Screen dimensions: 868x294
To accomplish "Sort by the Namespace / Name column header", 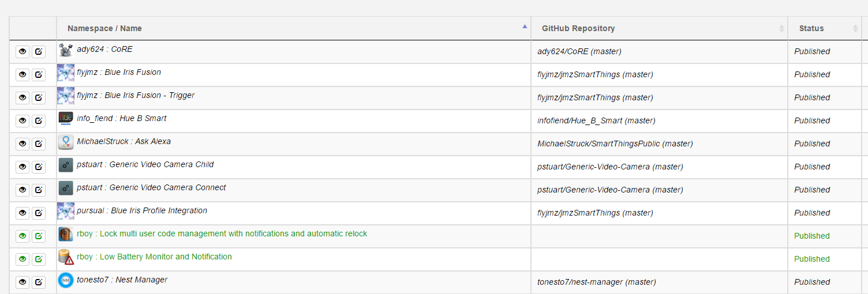I will coord(294,28).
